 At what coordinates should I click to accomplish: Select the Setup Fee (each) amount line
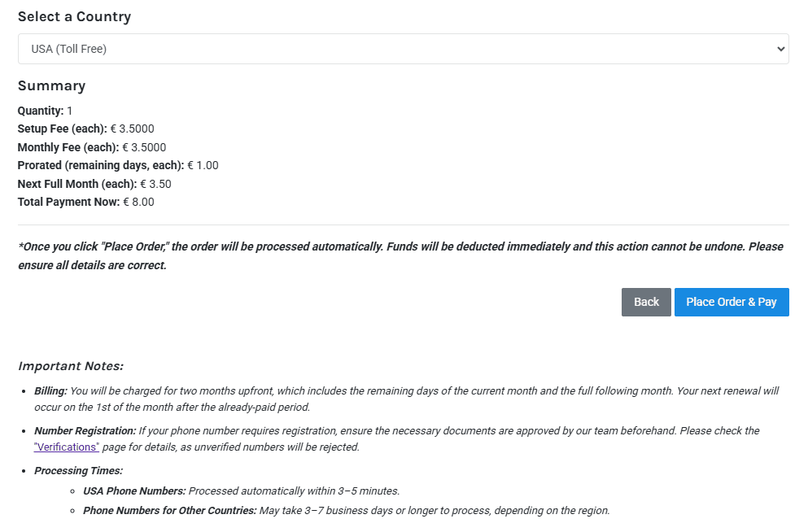coord(85,129)
